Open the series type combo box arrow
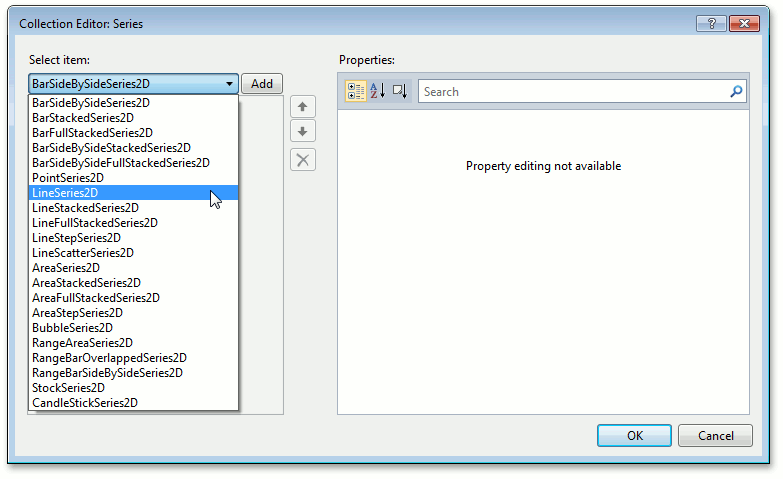Screen dimensions: 783x479 [229, 84]
